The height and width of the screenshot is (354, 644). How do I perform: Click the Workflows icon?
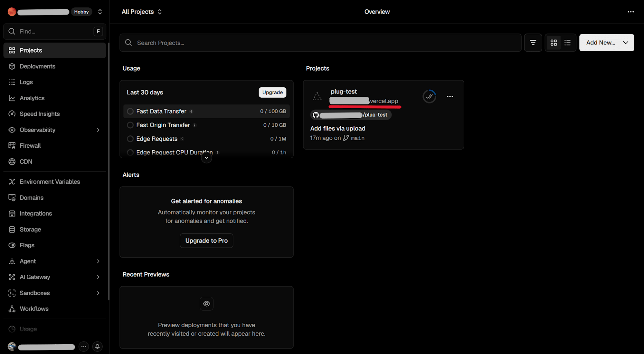(12, 309)
